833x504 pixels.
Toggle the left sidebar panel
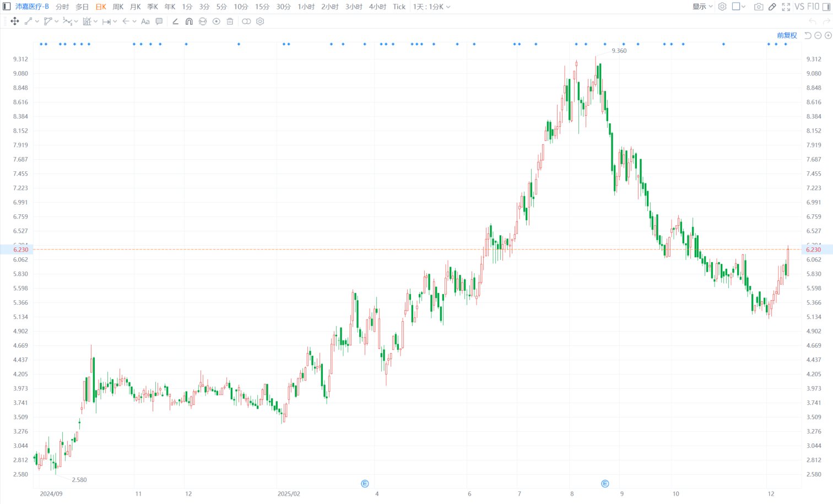coord(7,7)
